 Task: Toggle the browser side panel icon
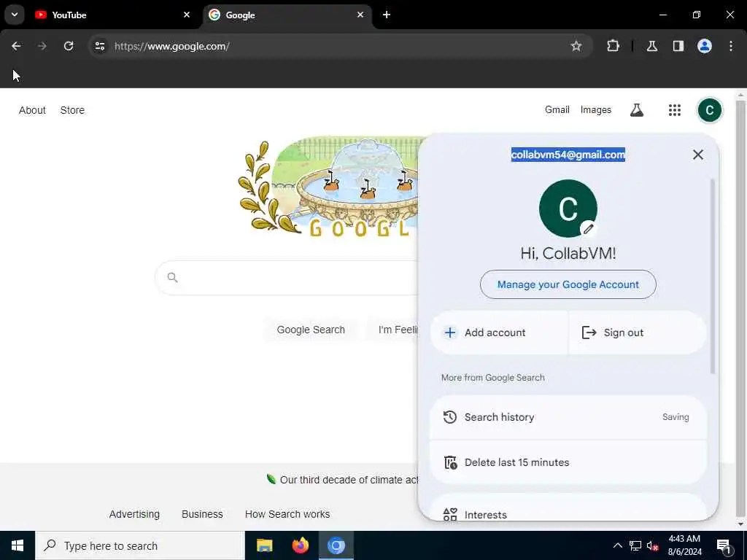point(678,46)
